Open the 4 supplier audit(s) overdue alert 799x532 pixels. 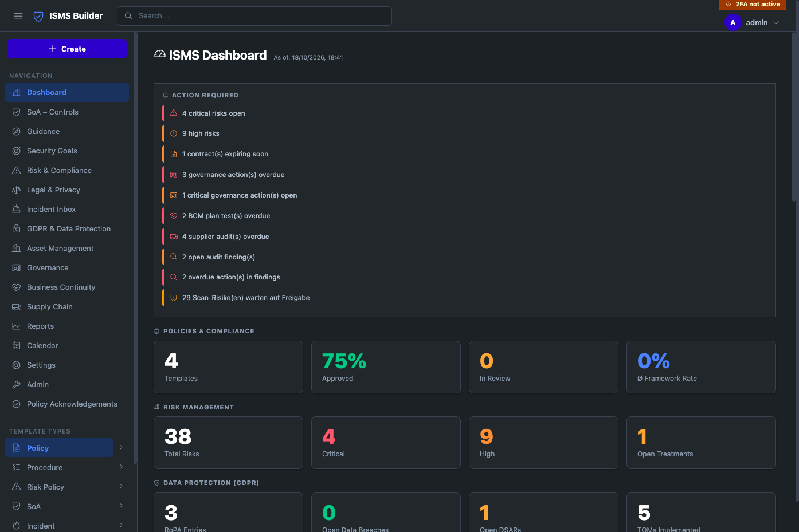point(465,237)
